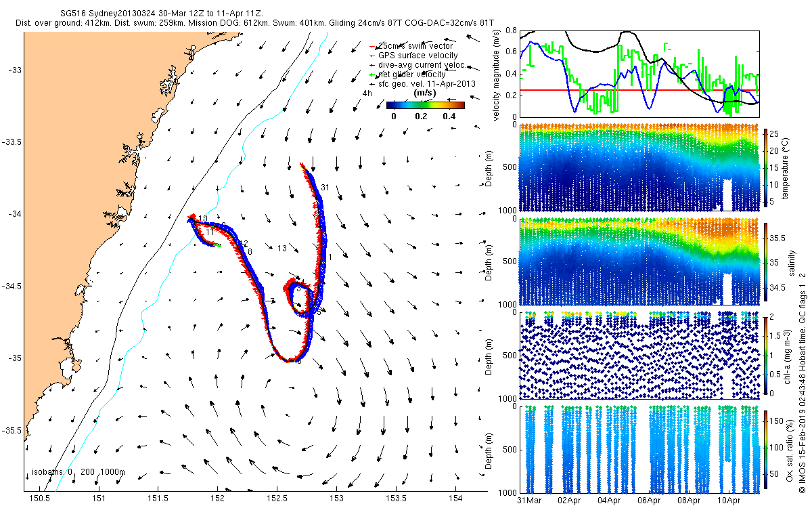
Task: Click the '0.4' tick under the map colorbar
Action: click(x=448, y=117)
